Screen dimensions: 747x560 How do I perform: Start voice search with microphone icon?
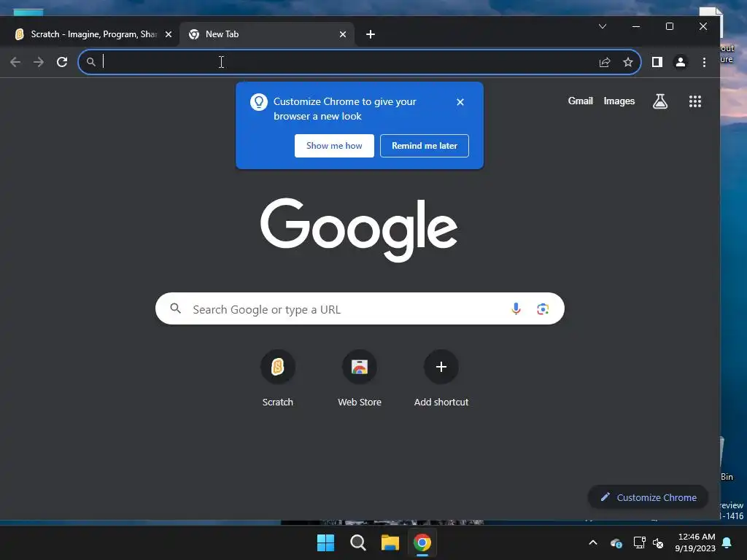[x=516, y=309]
